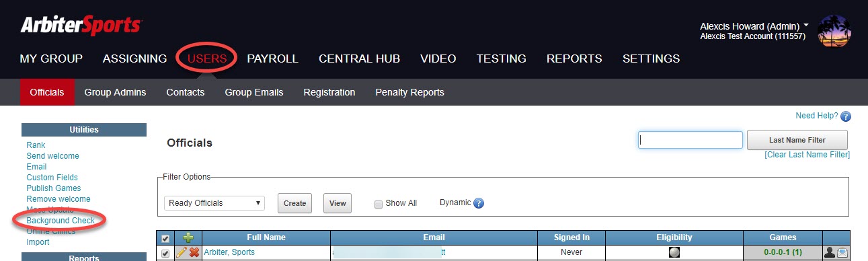868x261 pixels.
Task: Click the Create filter button
Action: [x=294, y=203]
